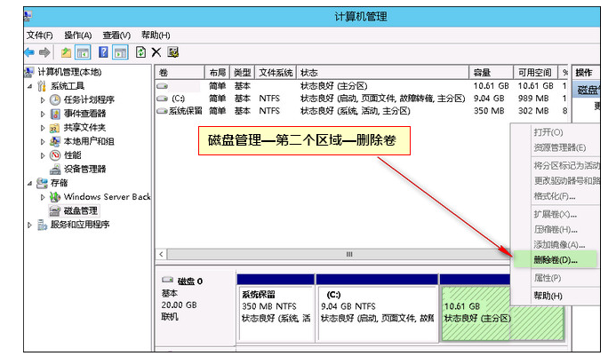Image resolution: width=616 pixels, height=364 pixels.
Task: Open Help via the blue question mark icon
Action: [x=103, y=52]
